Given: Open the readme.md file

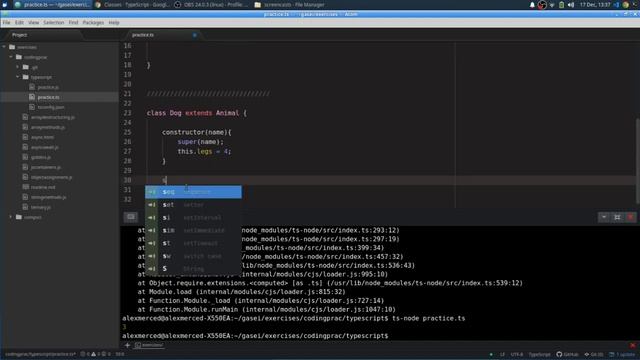Looking at the screenshot, I should coord(43,187).
